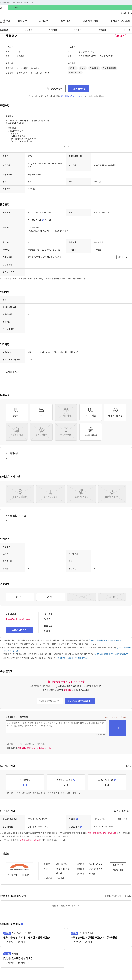
Task: Switch to the 근무조건 tab
Action: click(x=28, y=30)
